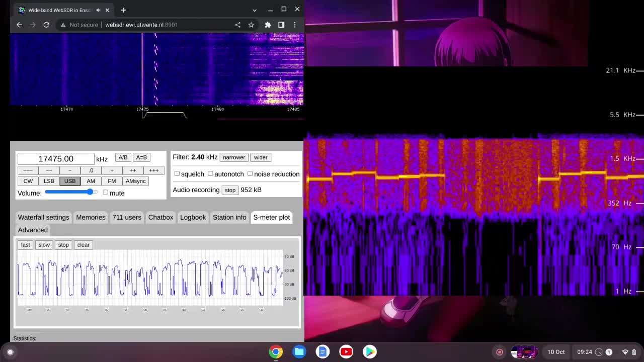Launch YouTube from the shelf
This screenshot has width=644, height=362.
(346, 351)
